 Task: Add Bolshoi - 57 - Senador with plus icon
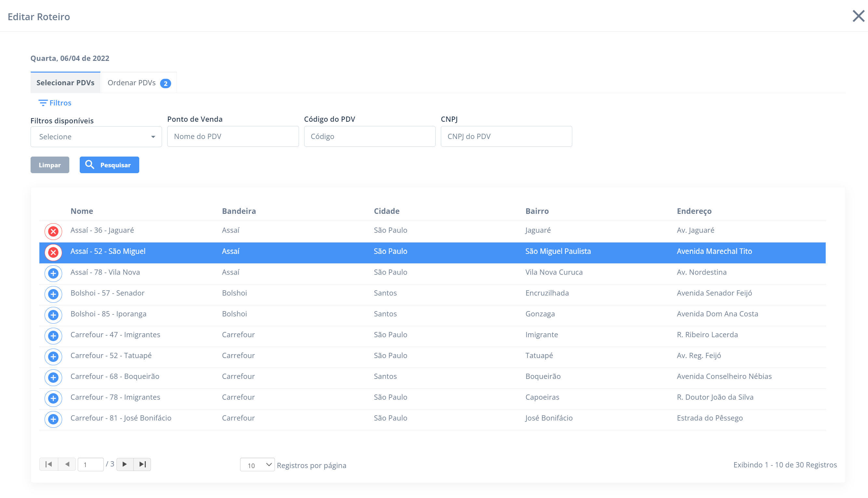(x=53, y=294)
